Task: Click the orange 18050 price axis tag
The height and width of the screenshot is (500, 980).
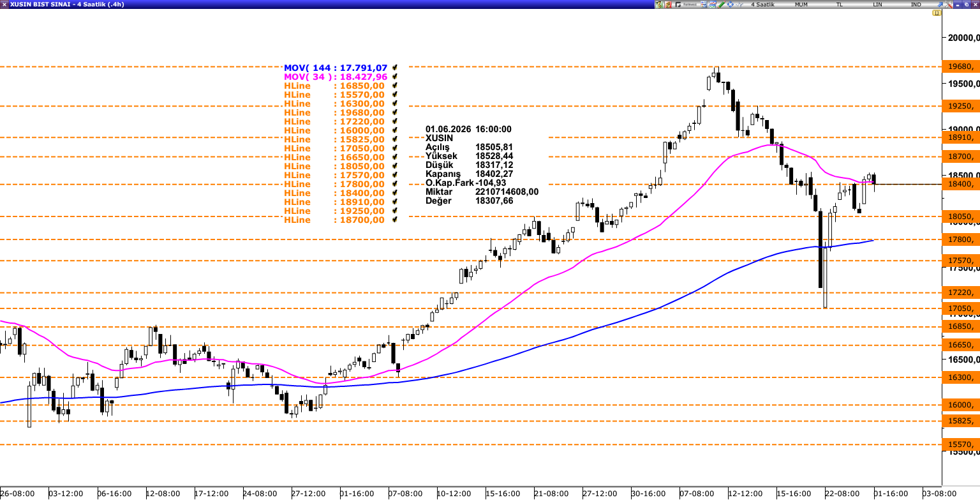Action: (961, 216)
